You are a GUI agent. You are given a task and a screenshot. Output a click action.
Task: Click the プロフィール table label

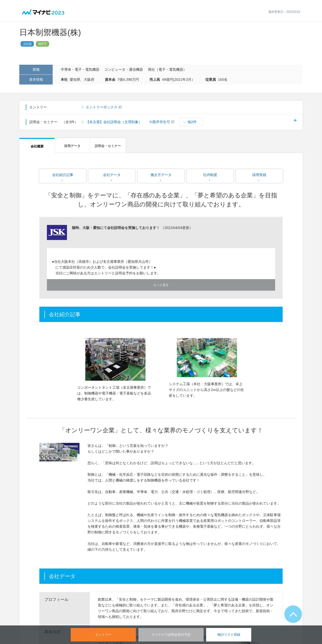point(64,608)
